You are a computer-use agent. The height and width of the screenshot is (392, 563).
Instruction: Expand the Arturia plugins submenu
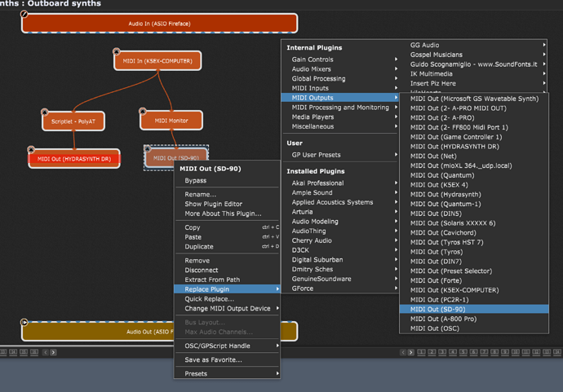coord(340,212)
